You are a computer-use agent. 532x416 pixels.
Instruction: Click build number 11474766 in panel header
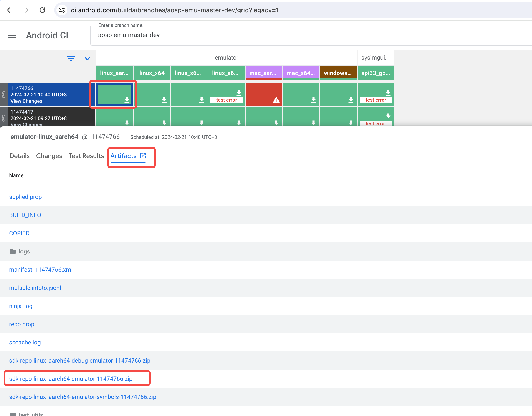click(x=105, y=137)
